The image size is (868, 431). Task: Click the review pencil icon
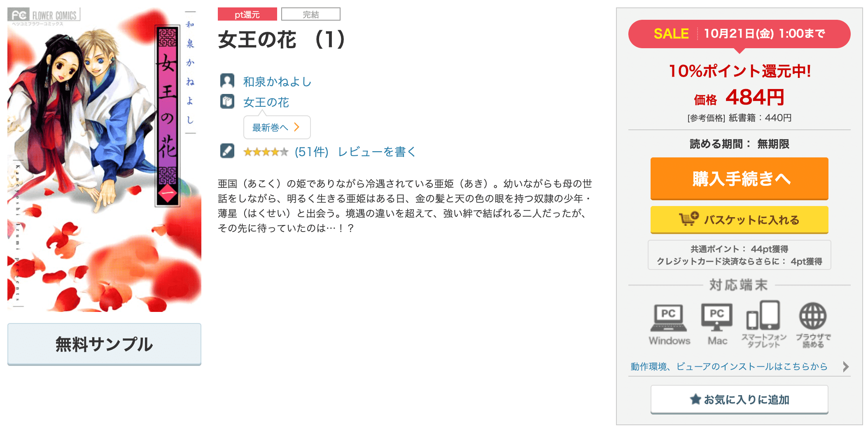pos(227,151)
